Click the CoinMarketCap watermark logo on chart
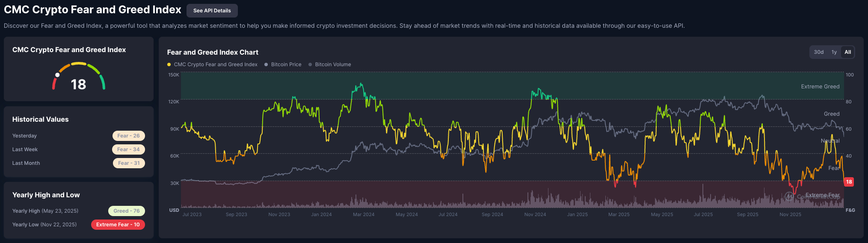The height and width of the screenshot is (243, 868). (x=790, y=196)
